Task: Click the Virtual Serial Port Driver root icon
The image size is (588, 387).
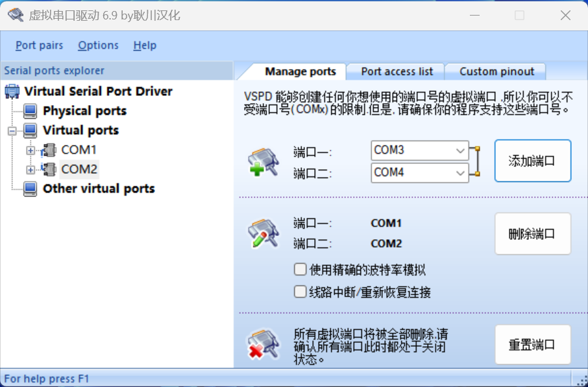Action: tap(12, 91)
